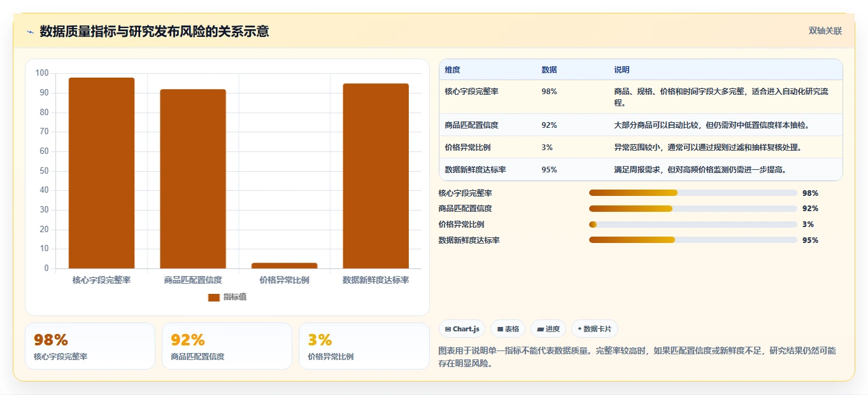Select the 表格 tag chip

[x=508, y=329]
